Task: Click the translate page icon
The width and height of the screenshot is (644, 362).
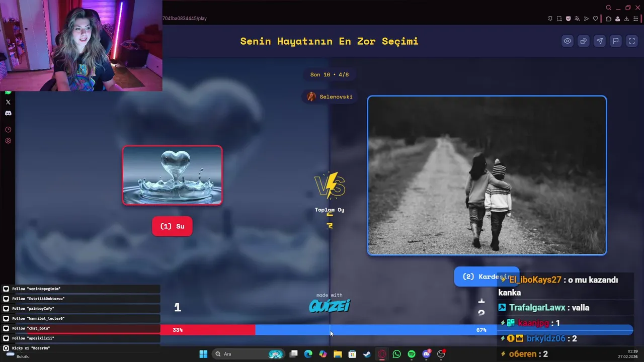Action: (577, 19)
